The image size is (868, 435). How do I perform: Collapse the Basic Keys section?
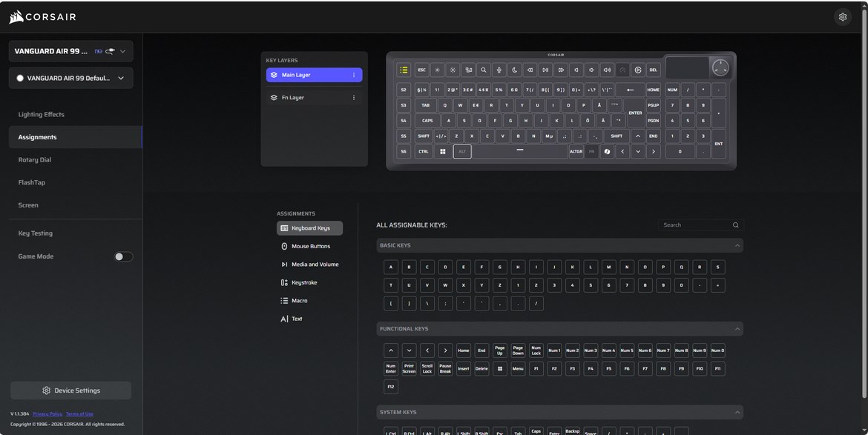(x=737, y=245)
